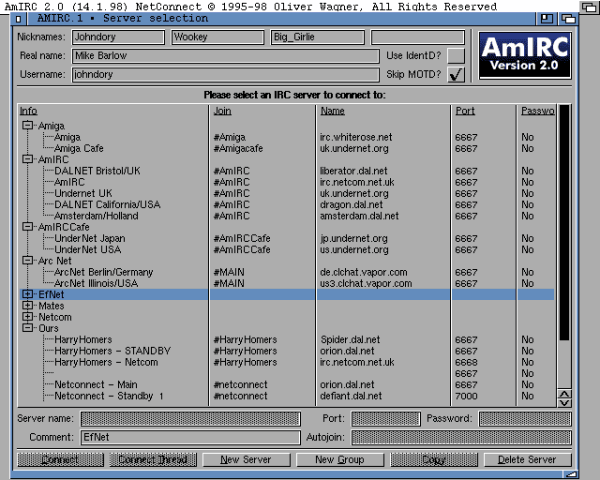
Task: Collapse the Amiga server group
Action: (x=27, y=126)
